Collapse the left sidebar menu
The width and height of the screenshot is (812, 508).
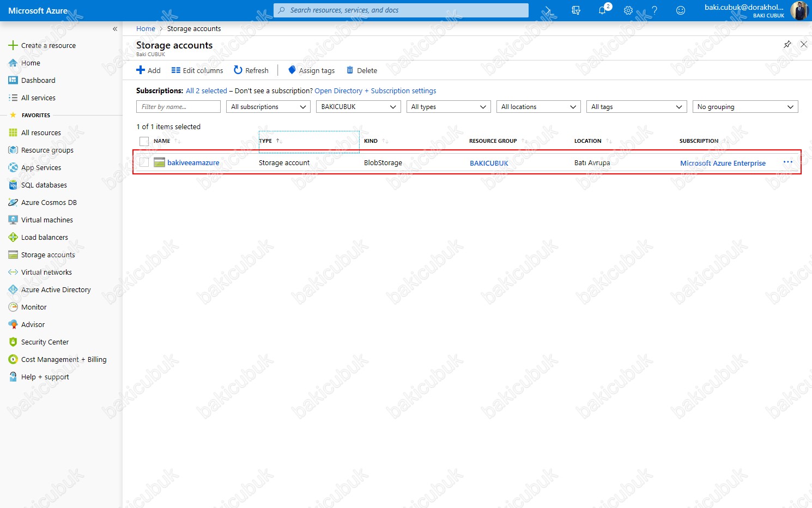coord(115,29)
